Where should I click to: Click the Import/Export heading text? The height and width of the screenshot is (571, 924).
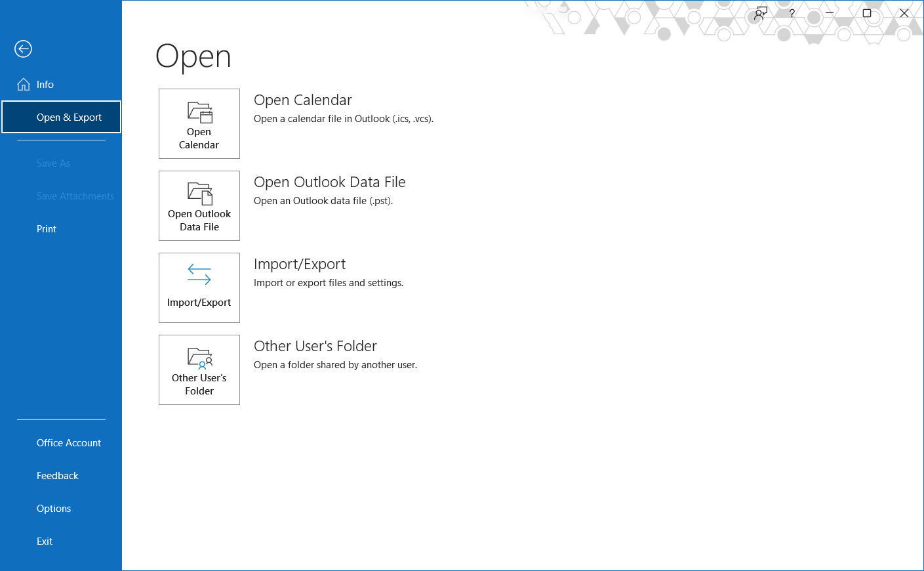tap(300, 264)
